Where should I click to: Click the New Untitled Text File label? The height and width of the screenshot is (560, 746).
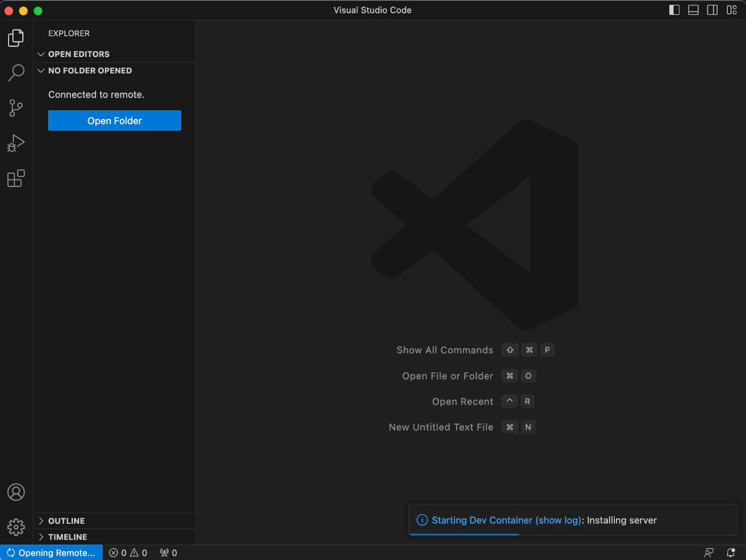coord(441,427)
